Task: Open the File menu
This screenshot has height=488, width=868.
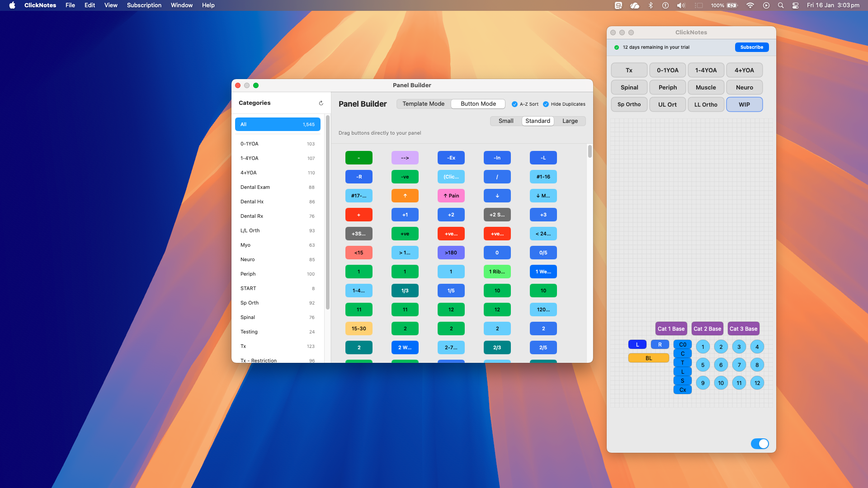Action: 70,5
